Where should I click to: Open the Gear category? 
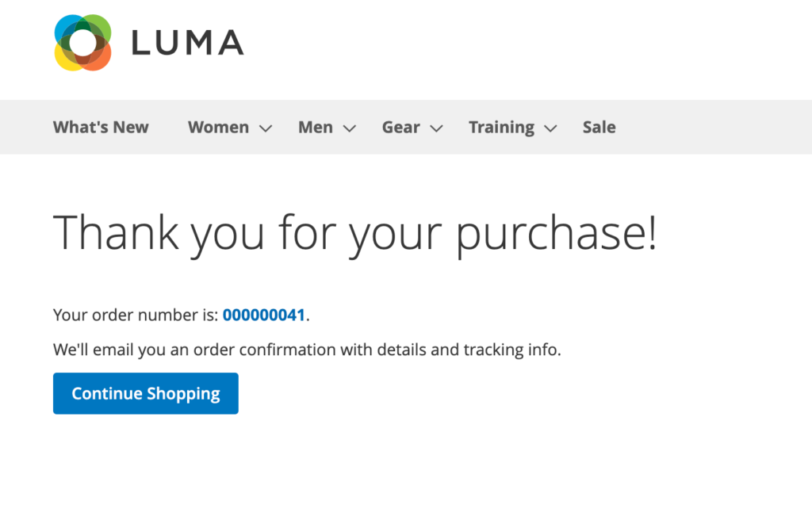(400, 128)
